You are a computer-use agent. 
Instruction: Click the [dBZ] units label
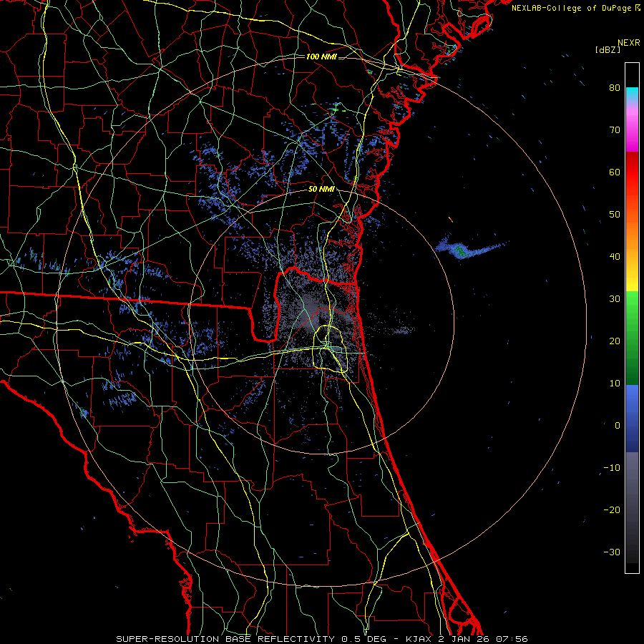(608, 49)
